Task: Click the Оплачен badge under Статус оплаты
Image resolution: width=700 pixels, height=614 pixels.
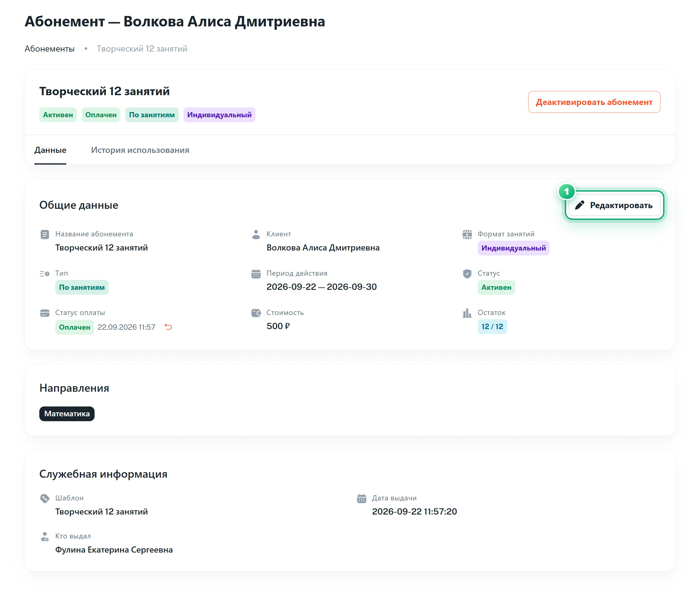Action: (75, 327)
